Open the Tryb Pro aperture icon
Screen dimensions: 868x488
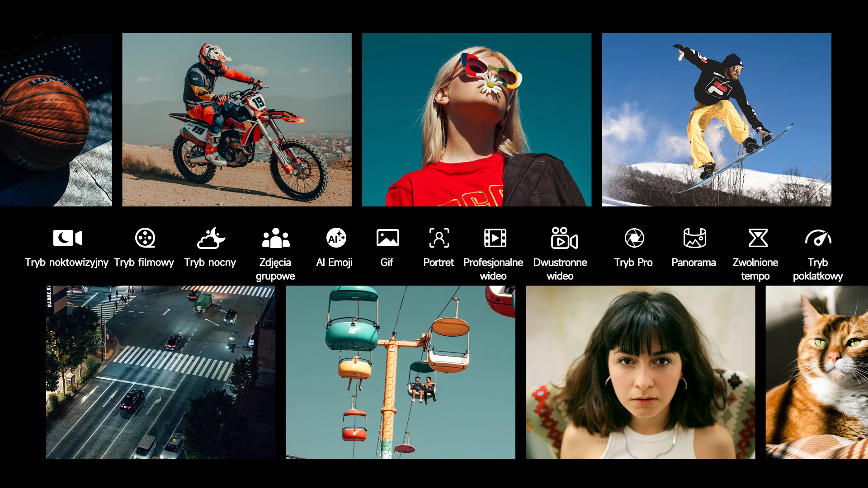(x=634, y=238)
